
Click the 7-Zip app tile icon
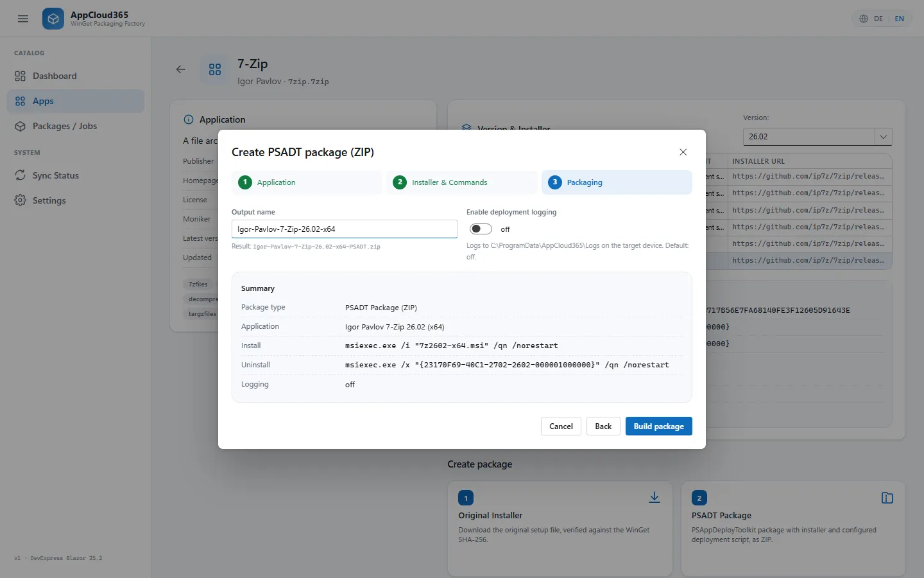(x=215, y=69)
